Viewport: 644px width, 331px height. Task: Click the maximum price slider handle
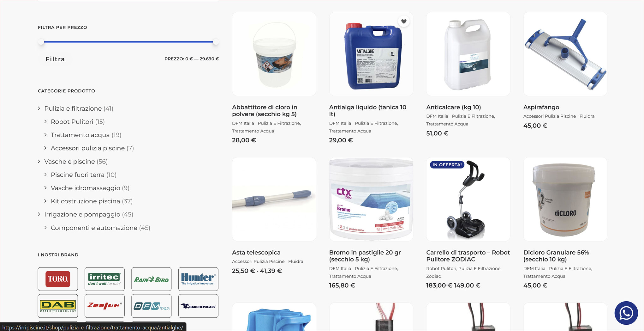click(x=216, y=42)
